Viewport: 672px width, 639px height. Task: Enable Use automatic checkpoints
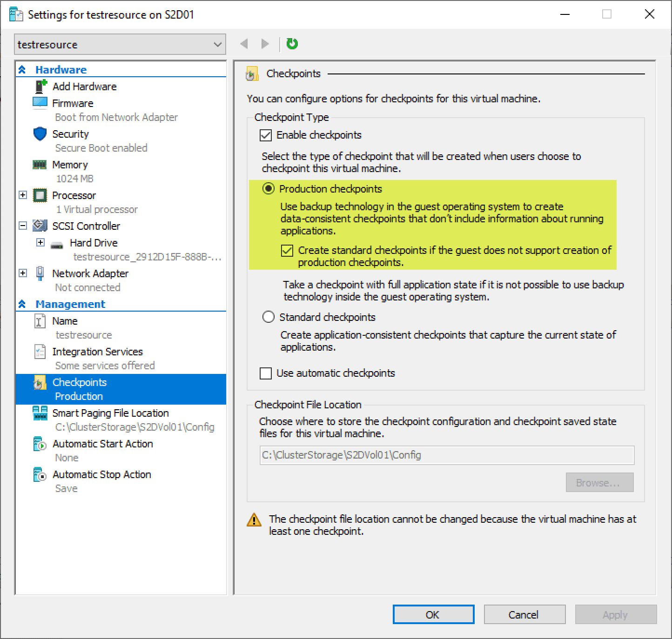[x=266, y=373]
